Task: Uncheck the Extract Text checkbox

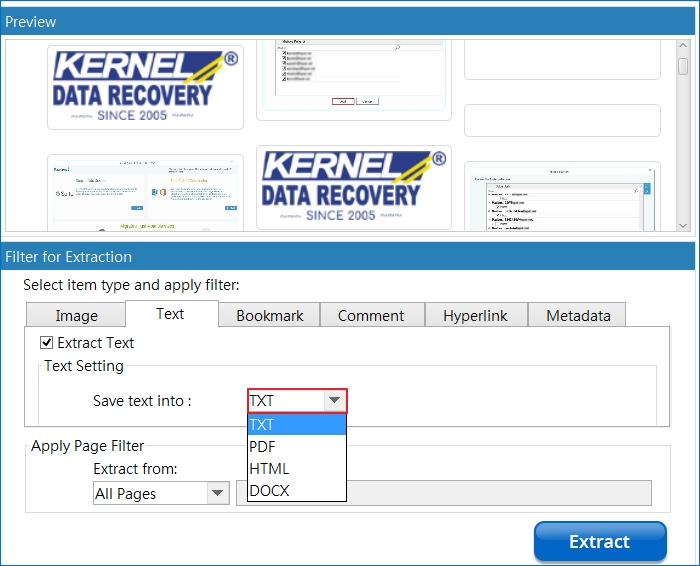Action: click(x=46, y=342)
